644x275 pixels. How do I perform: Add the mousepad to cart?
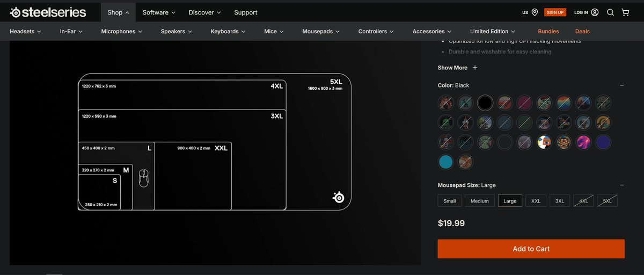(531, 249)
